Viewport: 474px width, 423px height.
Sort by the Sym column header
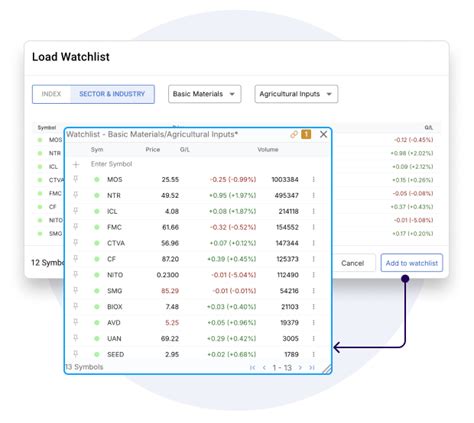tap(97, 150)
